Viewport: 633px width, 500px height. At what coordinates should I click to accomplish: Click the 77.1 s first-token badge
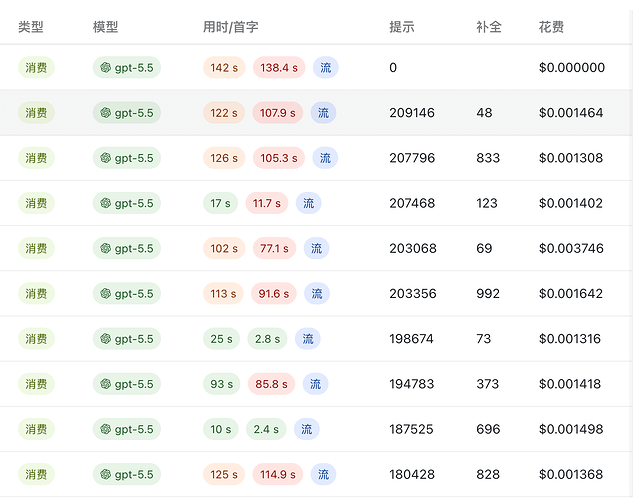click(274, 248)
